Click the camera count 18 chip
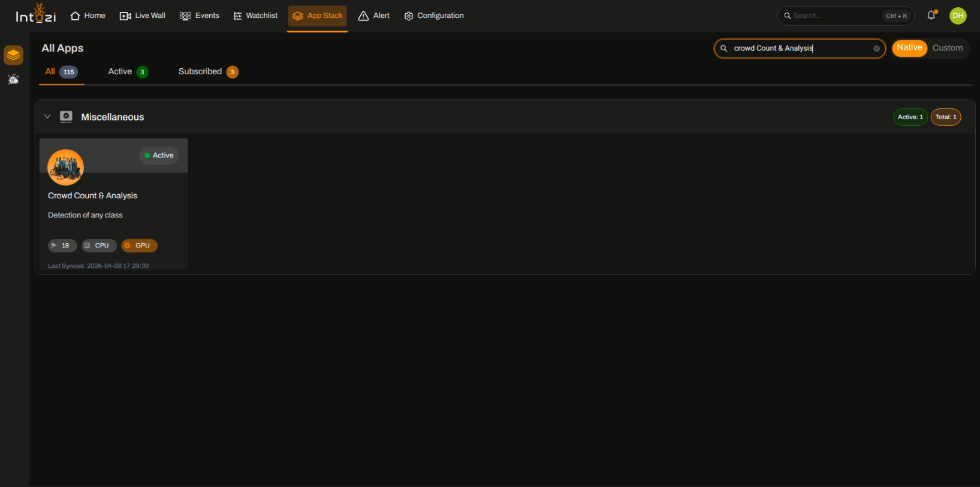The width and height of the screenshot is (980, 487). tap(62, 246)
